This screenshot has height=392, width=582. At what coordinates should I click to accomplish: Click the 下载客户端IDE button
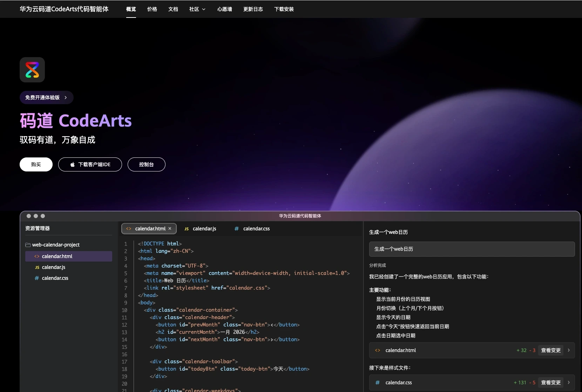point(90,164)
